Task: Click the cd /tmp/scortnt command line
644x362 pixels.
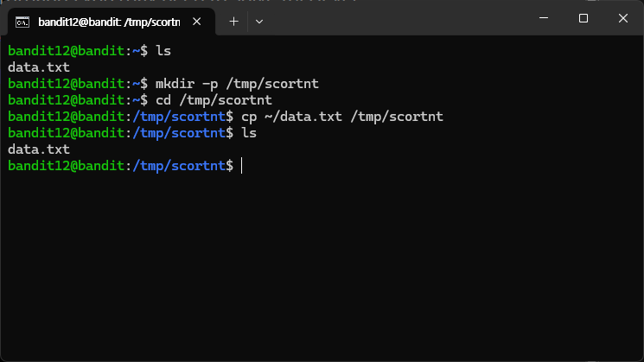Action: [214, 100]
